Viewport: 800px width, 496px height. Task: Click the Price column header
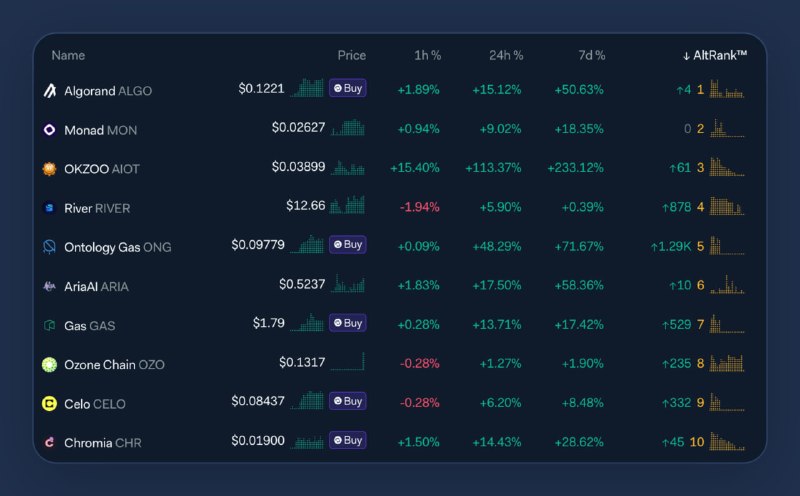[351, 56]
